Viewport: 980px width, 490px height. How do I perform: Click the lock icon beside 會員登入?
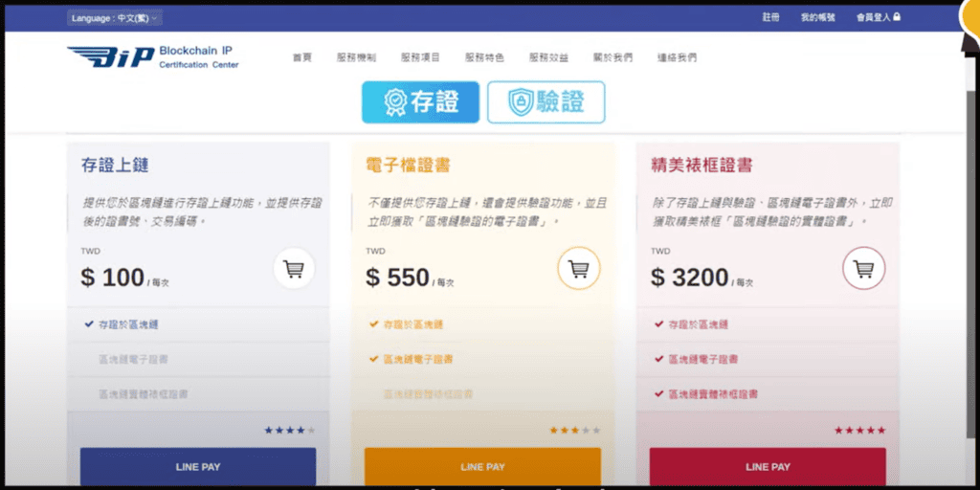pos(897,17)
